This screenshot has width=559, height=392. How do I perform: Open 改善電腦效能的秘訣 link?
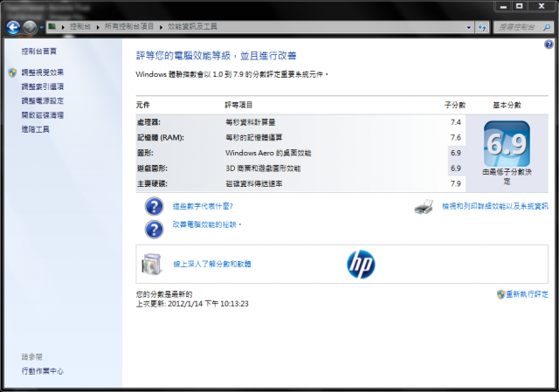pyautogui.click(x=207, y=224)
